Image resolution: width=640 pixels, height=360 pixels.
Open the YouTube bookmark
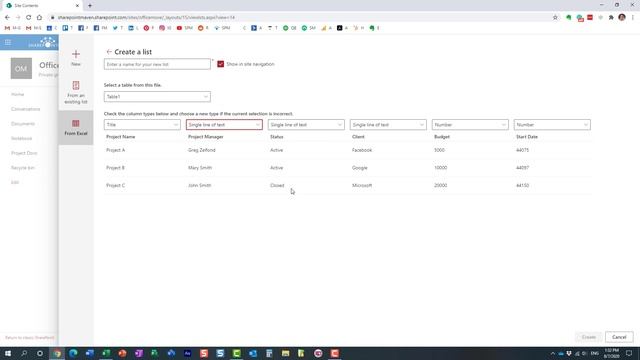[x=184, y=28]
